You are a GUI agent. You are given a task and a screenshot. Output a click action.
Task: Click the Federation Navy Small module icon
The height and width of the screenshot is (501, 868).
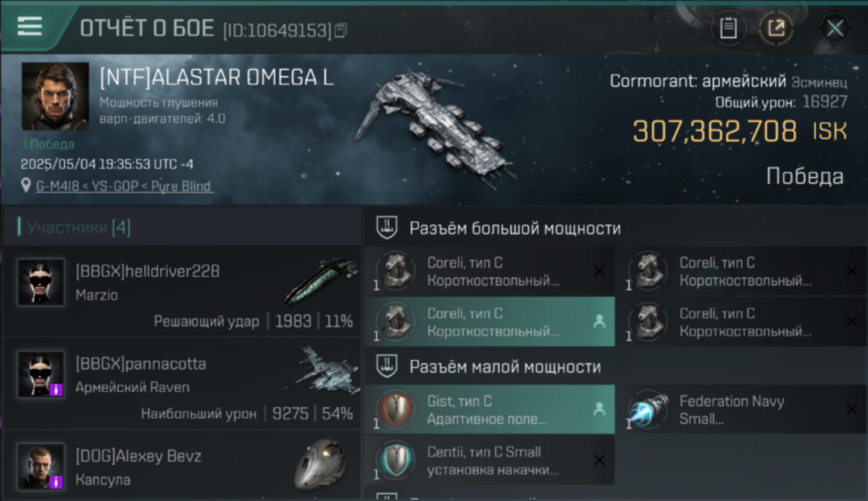[648, 409]
